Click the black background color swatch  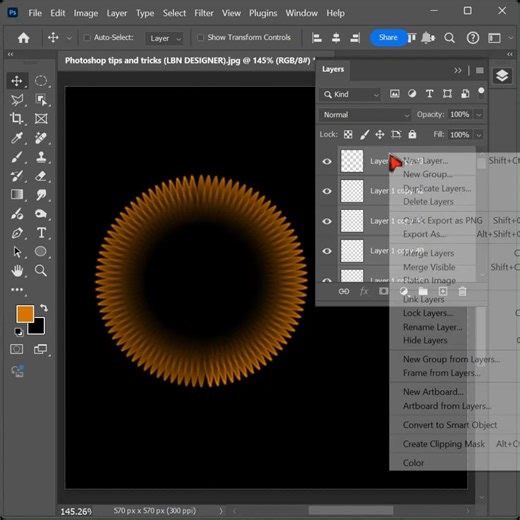click(39, 328)
